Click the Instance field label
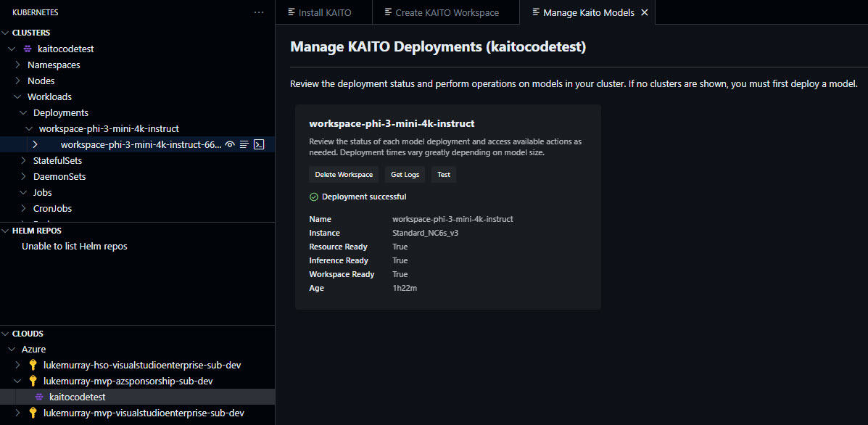 pos(324,233)
